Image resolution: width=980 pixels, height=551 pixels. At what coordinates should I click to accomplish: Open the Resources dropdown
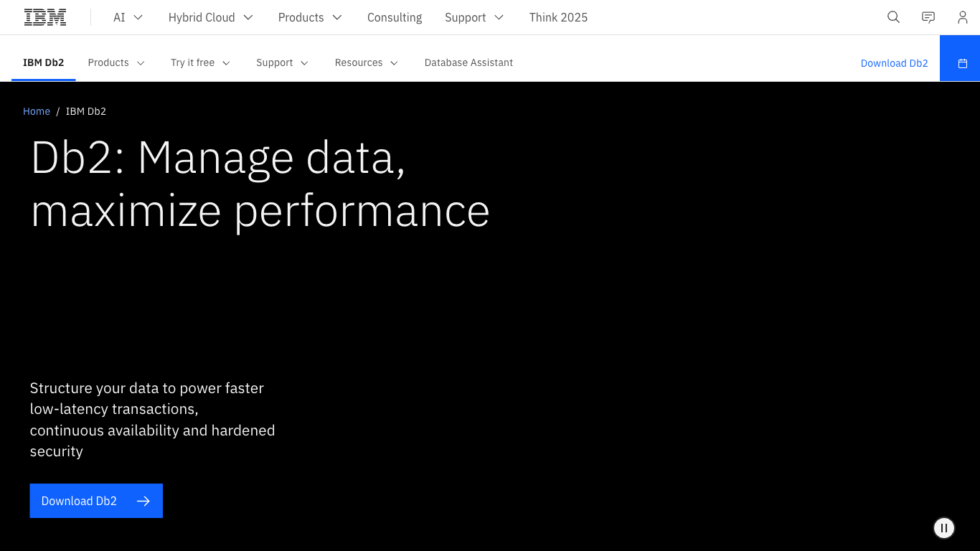coord(366,63)
